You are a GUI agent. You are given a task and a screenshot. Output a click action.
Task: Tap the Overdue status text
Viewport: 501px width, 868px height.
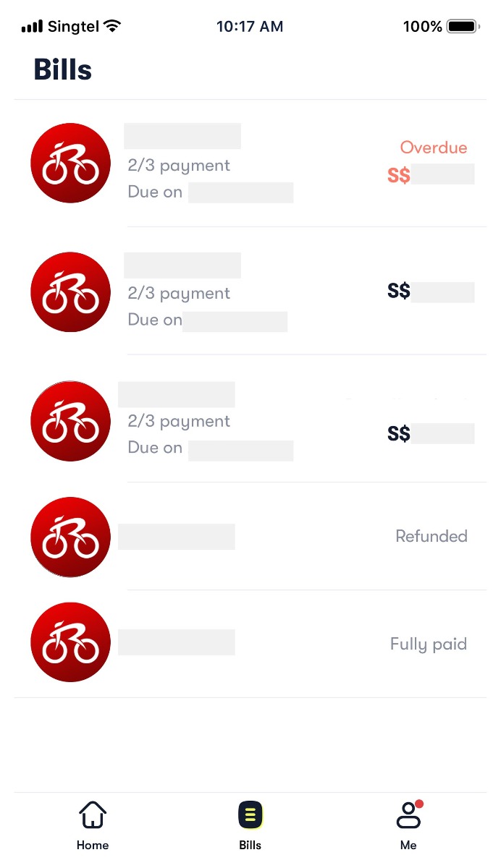[x=433, y=148]
